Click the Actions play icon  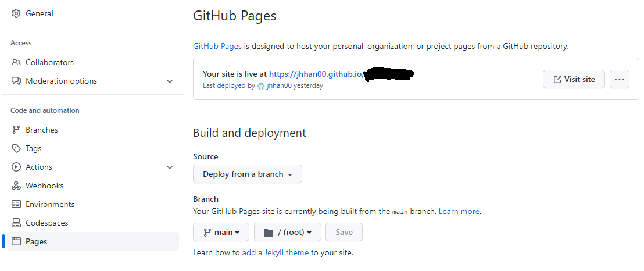(16, 167)
